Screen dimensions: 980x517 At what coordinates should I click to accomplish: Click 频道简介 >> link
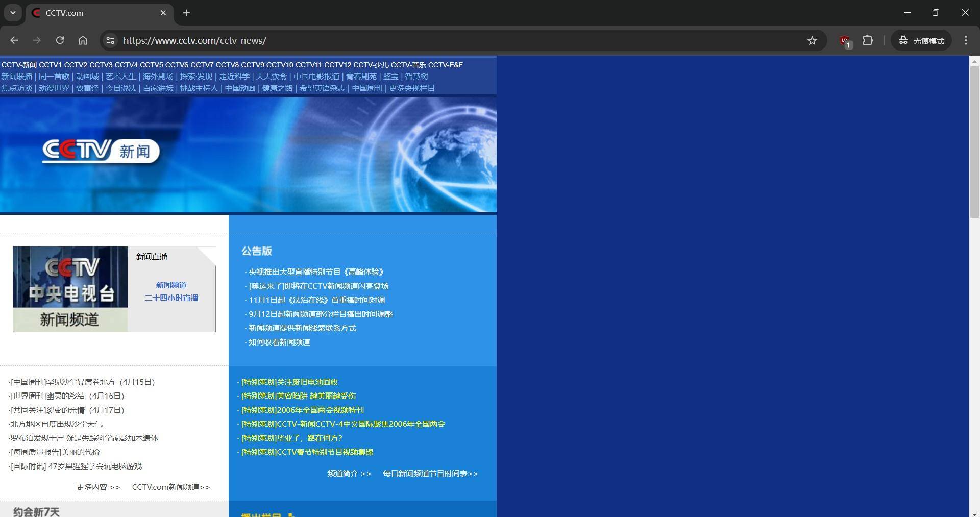(349, 474)
